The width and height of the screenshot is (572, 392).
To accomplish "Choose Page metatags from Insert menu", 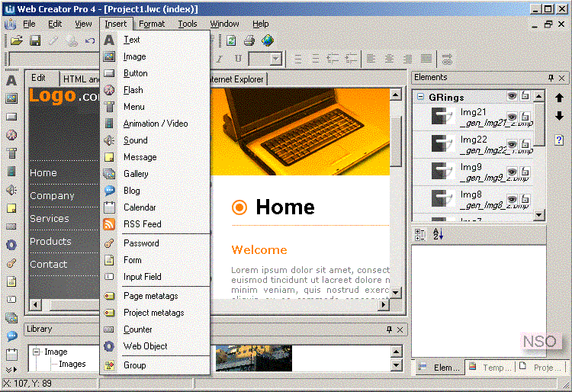I will (x=155, y=296).
